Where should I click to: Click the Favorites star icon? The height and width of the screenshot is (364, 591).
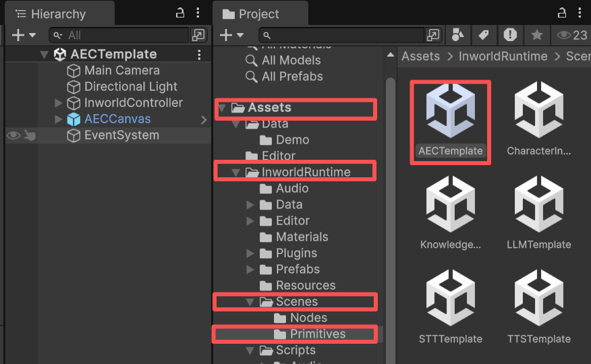537,35
